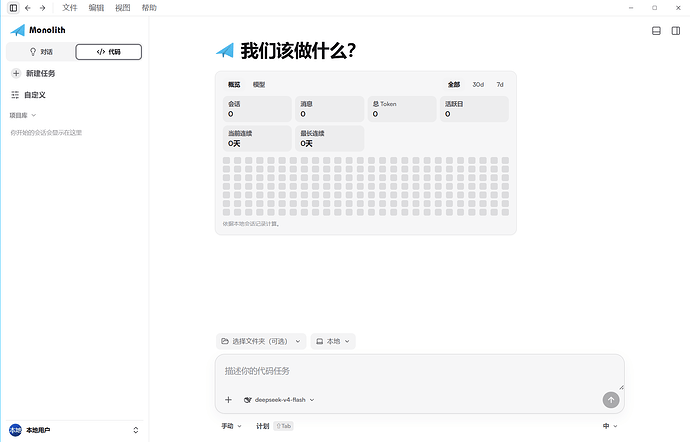Open the 编辑 menu
690x442 pixels.
coord(96,8)
